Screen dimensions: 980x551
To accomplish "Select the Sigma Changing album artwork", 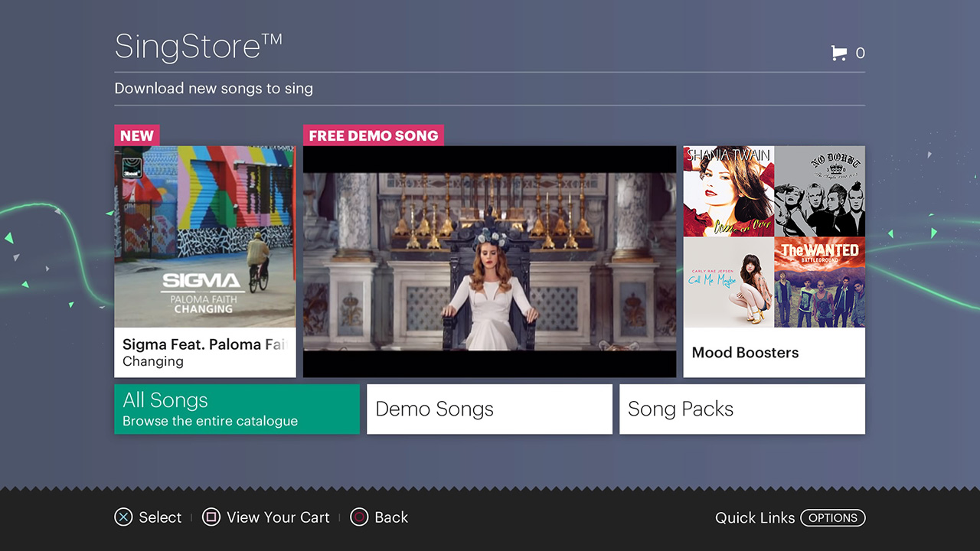I will click(x=204, y=237).
